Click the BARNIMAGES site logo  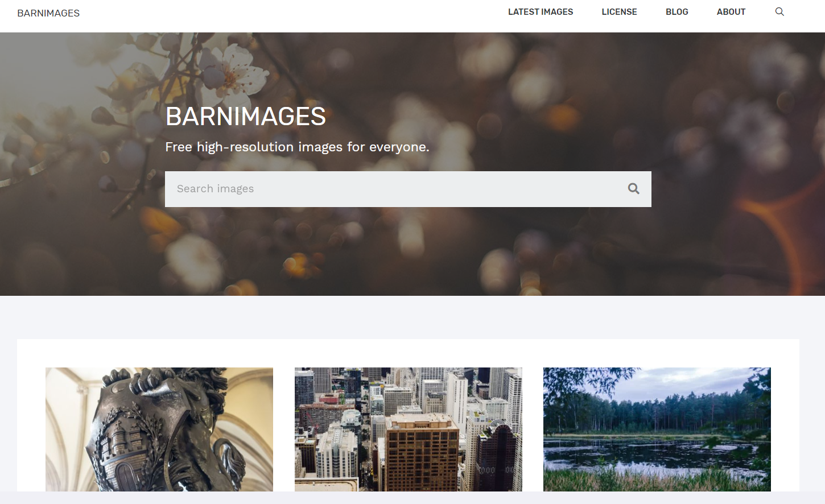48,13
